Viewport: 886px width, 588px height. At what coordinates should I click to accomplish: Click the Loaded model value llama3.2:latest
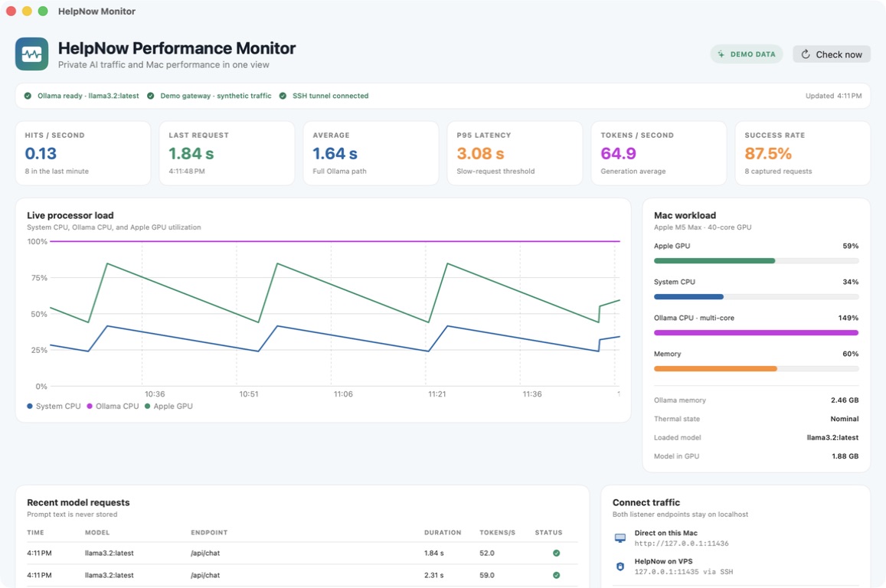click(x=832, y=437)
